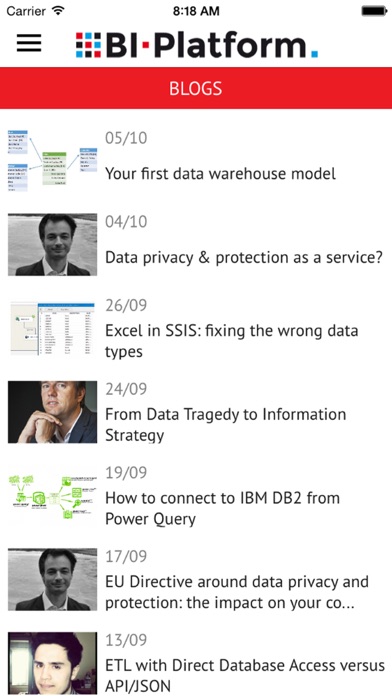Tap the author photo for 13/09 post

(x=52, y=663)
